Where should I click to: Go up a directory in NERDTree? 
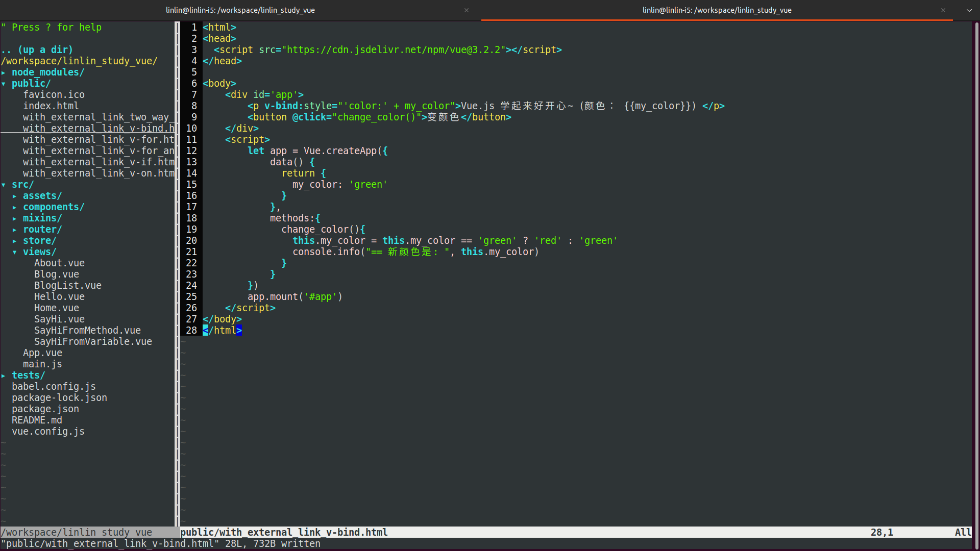(x=37, y=50)
